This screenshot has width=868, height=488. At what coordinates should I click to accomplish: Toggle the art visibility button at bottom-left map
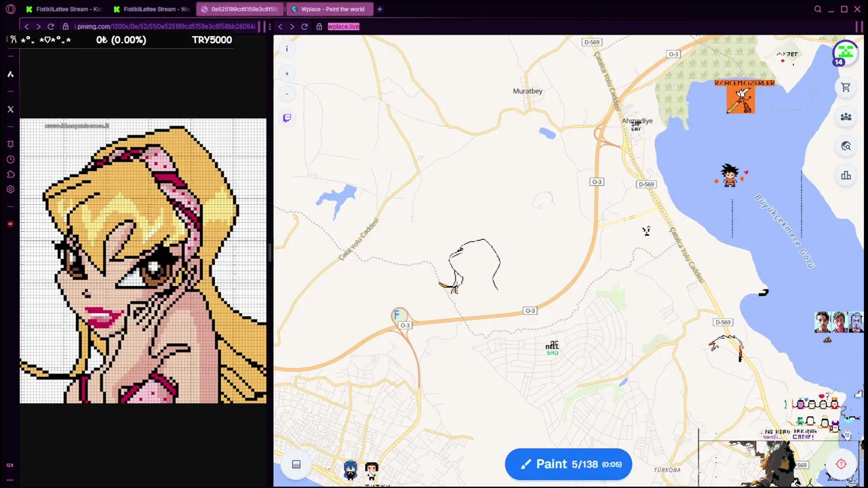tap(296, 464)
